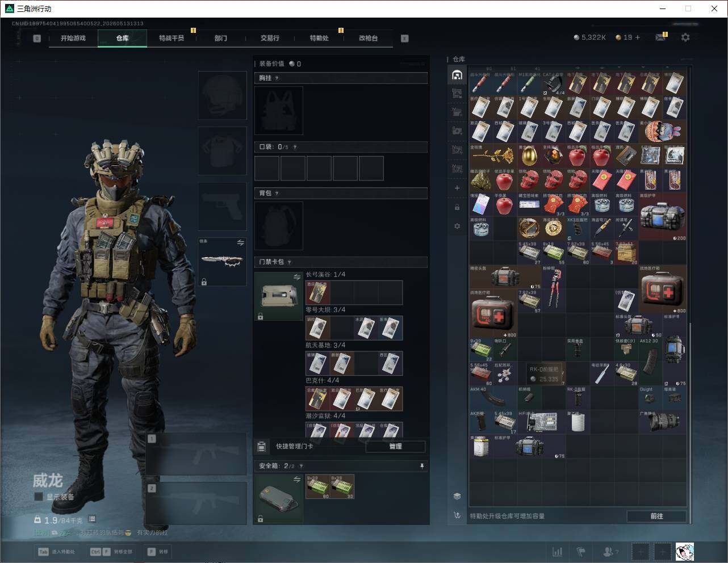Select the 仓库 tab
This screenshot has width=728, height=563.
(123, 38)
